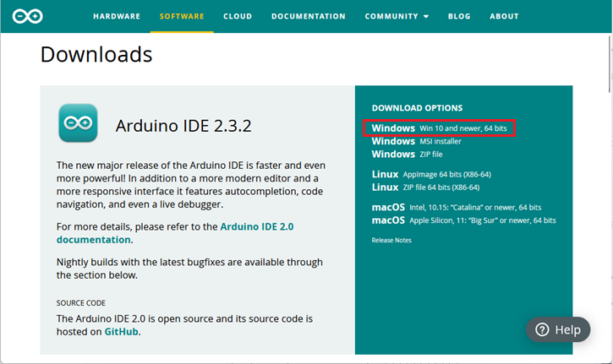Open the Release Notes link

391,241
